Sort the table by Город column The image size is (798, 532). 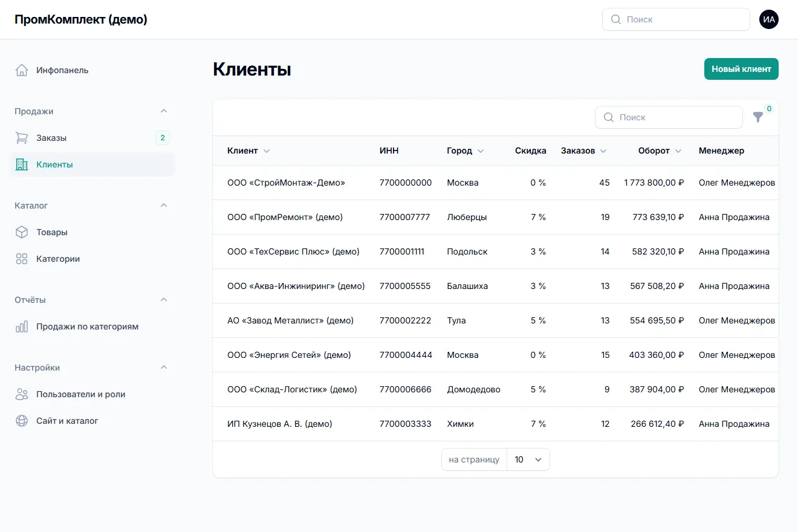465,151
